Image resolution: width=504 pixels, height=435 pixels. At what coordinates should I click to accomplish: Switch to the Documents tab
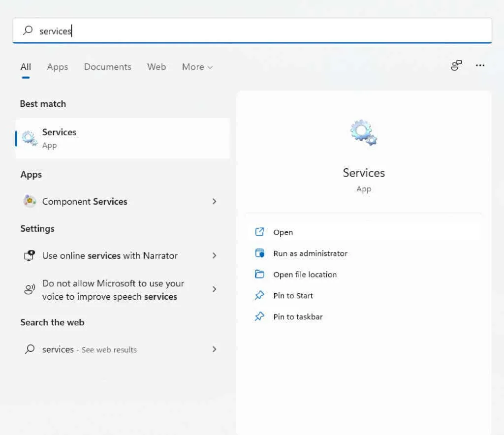tap(107, 67)
